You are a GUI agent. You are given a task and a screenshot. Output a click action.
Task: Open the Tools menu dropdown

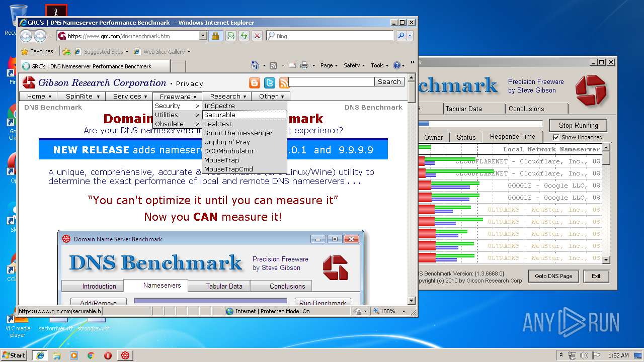(x=380, y=65)
